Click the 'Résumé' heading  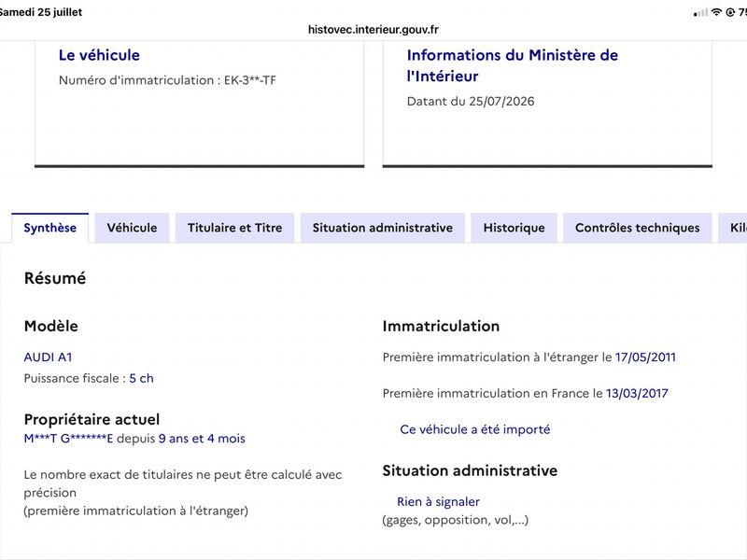55,278
